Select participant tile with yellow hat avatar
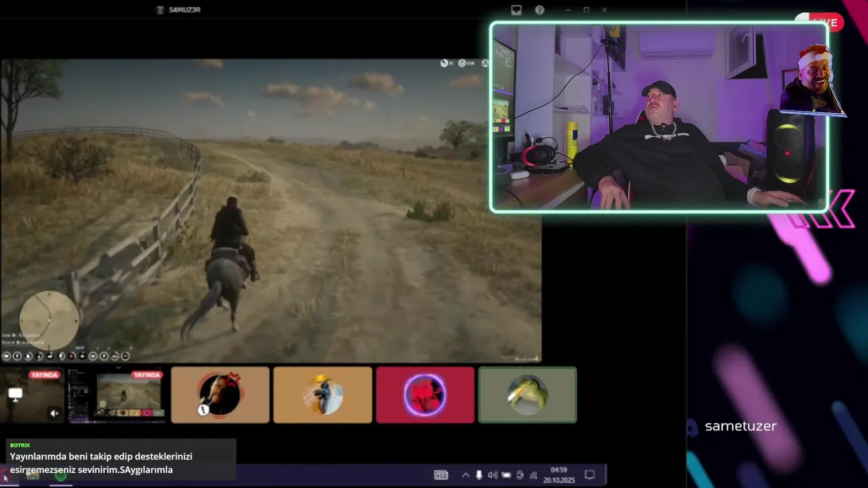Screen dimensions: 868x488 pos(323,395)
